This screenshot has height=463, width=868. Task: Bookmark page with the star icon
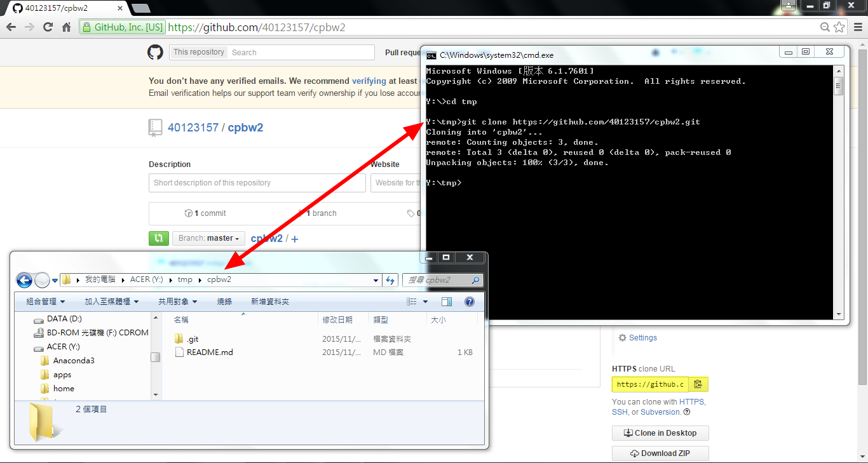(x=839, y=27)
